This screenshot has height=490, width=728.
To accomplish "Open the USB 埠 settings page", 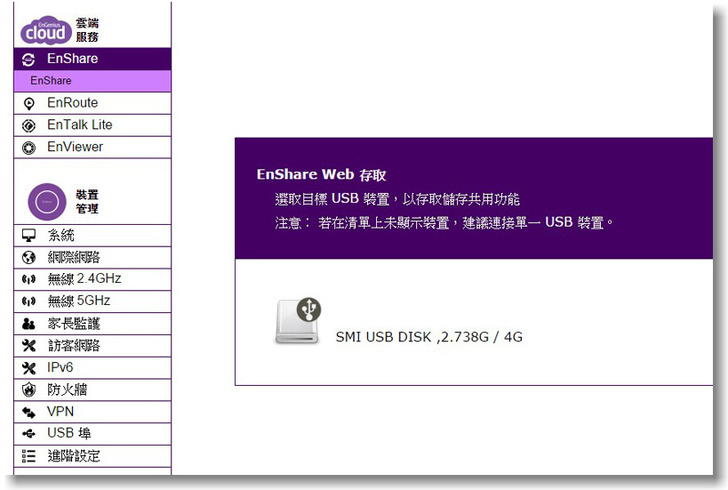I will pos(92,434).
